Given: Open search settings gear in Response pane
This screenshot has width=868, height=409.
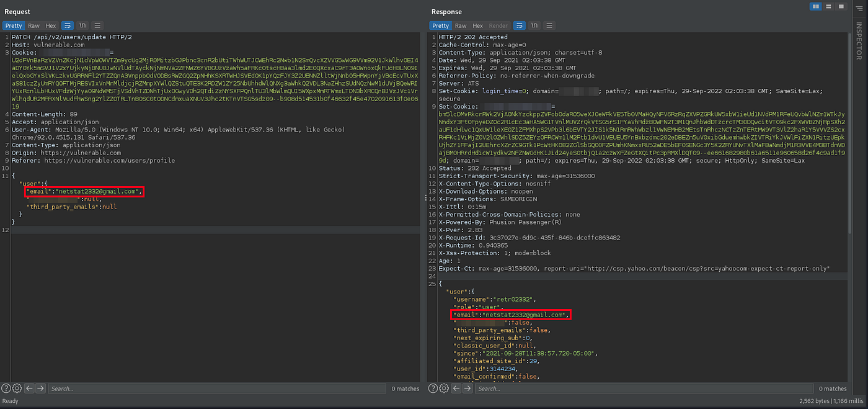Looking at the screenshot, I should [x=445, y=389].
